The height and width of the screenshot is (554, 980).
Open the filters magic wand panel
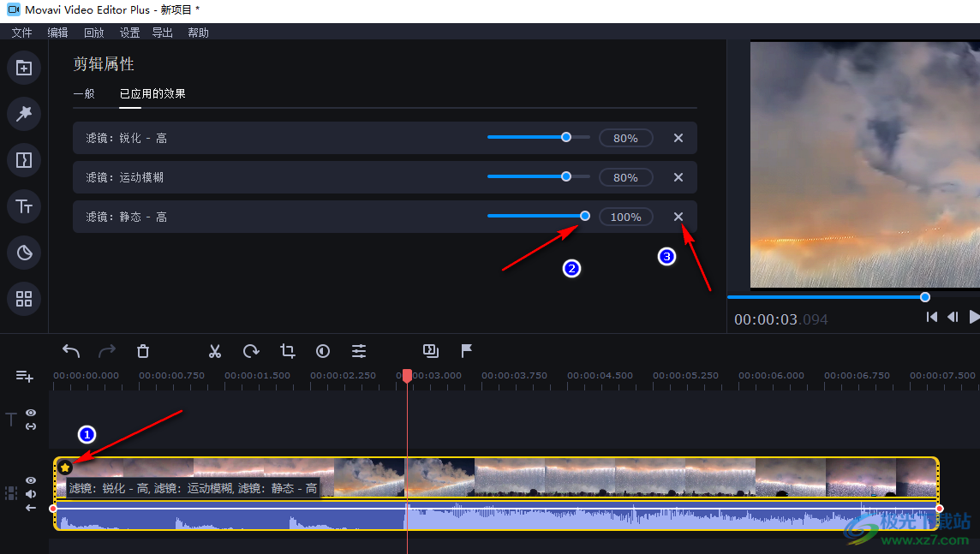[24, 114]
